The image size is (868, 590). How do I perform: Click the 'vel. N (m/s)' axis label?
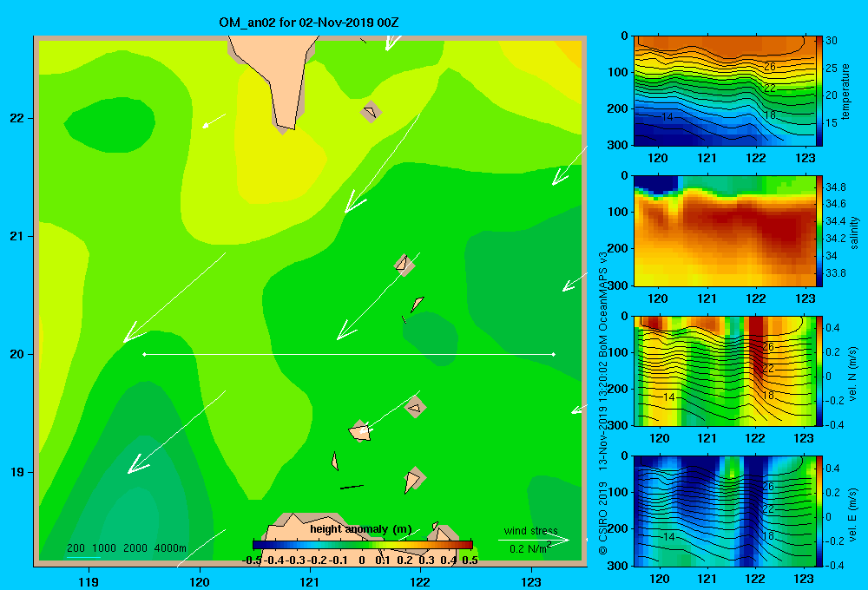click(853, 374)
